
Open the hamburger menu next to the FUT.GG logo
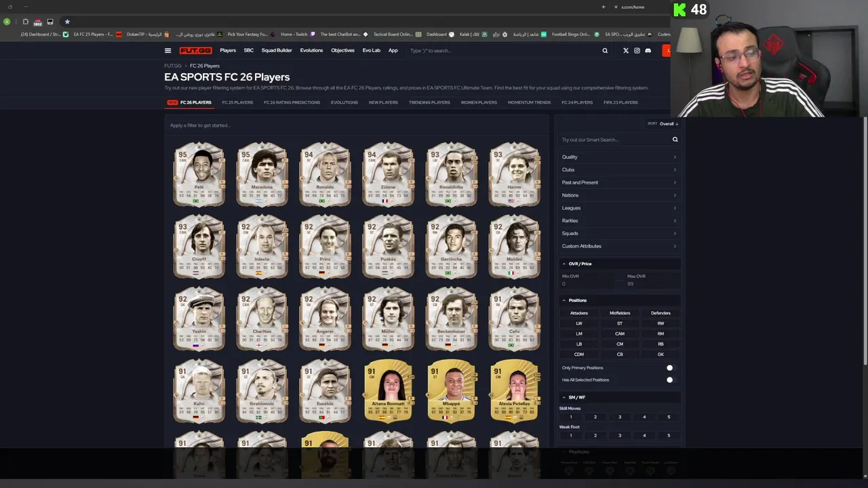(167, 50)
